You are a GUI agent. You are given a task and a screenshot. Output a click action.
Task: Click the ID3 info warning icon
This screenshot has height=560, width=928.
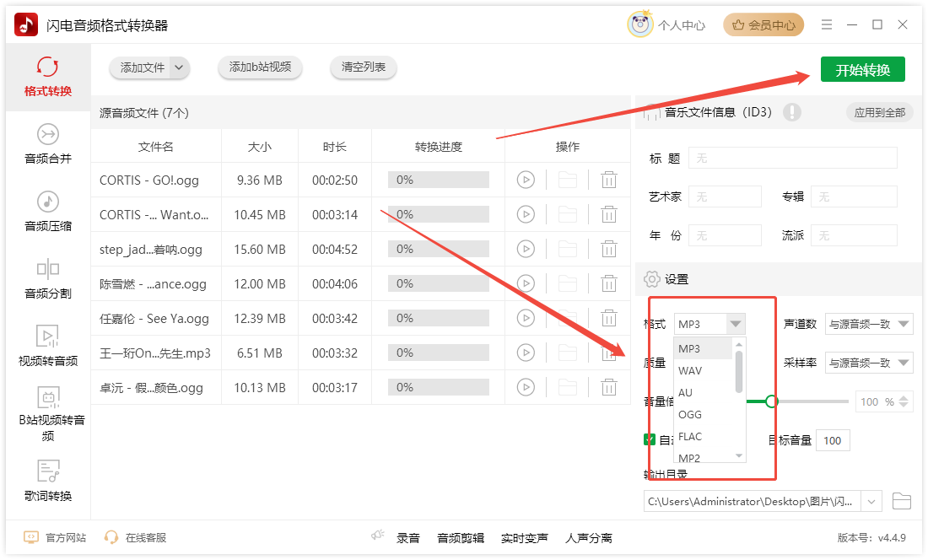click(791, 112)
